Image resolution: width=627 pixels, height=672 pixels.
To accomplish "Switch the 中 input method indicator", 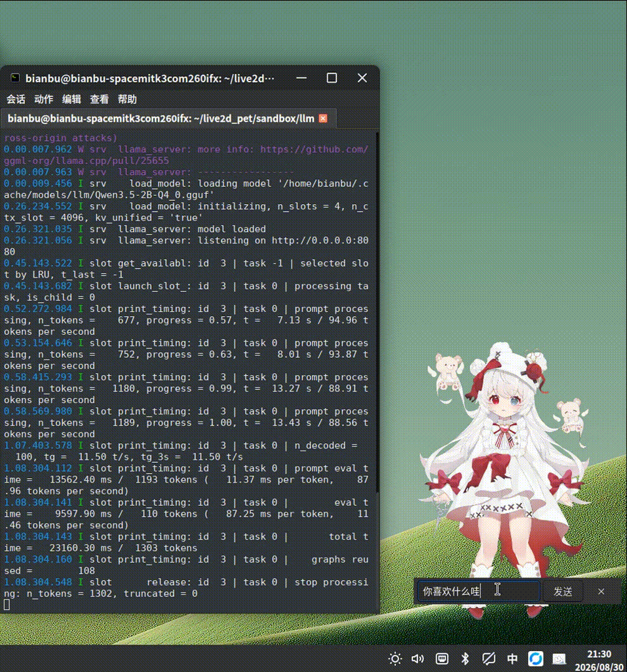I will (x=512, y=659).
